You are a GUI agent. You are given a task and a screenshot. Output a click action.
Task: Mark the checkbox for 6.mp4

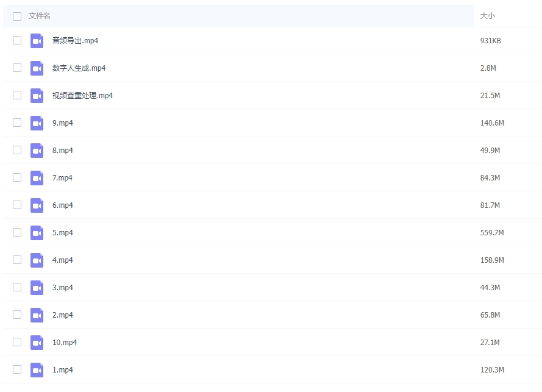click(x=17, y=205)
